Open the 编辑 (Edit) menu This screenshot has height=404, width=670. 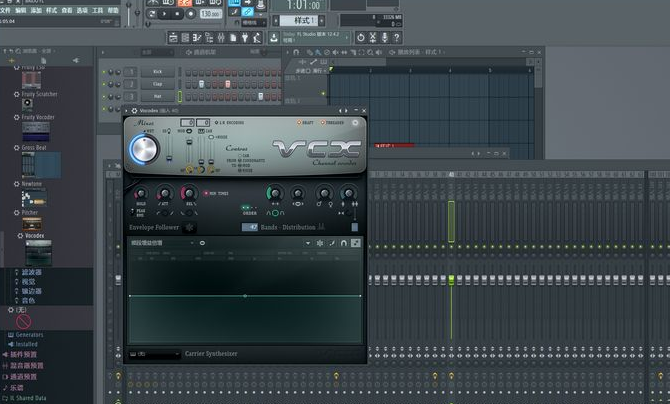pyautogui.click(x=21, y=10)
